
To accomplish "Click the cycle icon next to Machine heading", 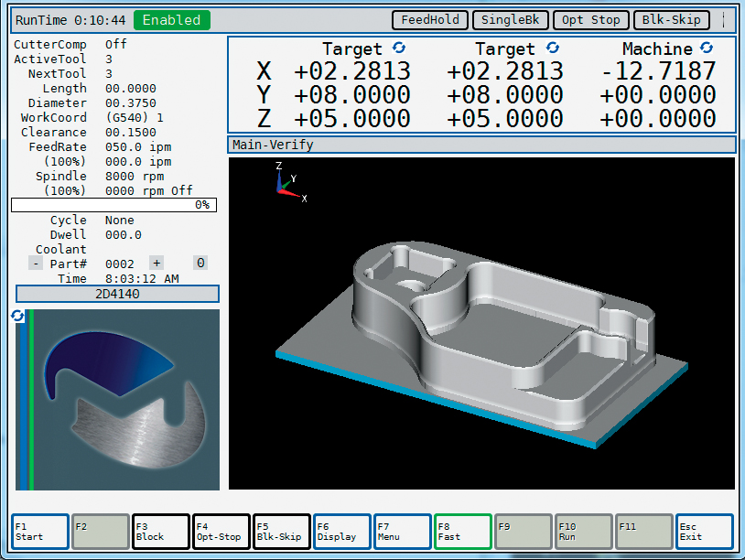I will tap(707, 48).
